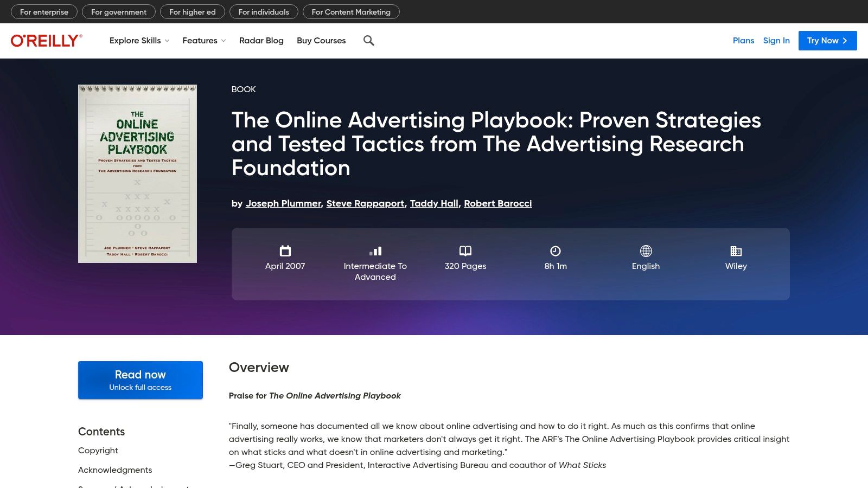Click the Wiley publisher text
This screenshot has width=868, height=488.
[x=736, y=266]
